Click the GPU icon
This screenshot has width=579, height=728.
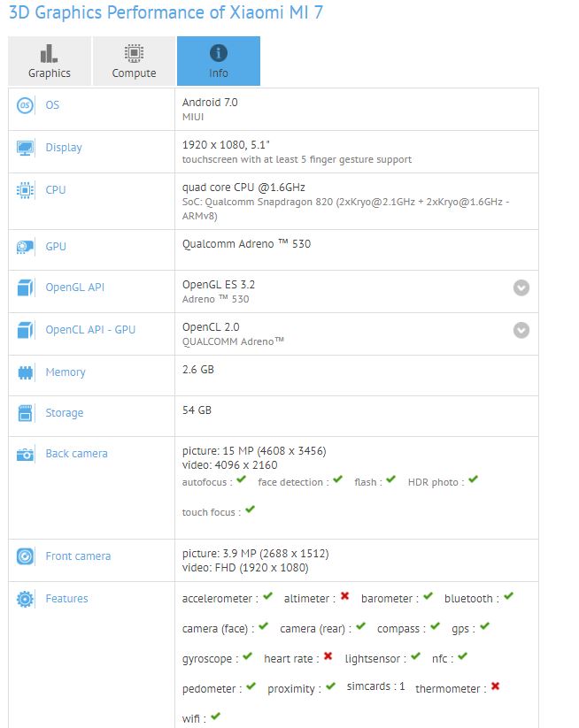click(x=26, y=247)
